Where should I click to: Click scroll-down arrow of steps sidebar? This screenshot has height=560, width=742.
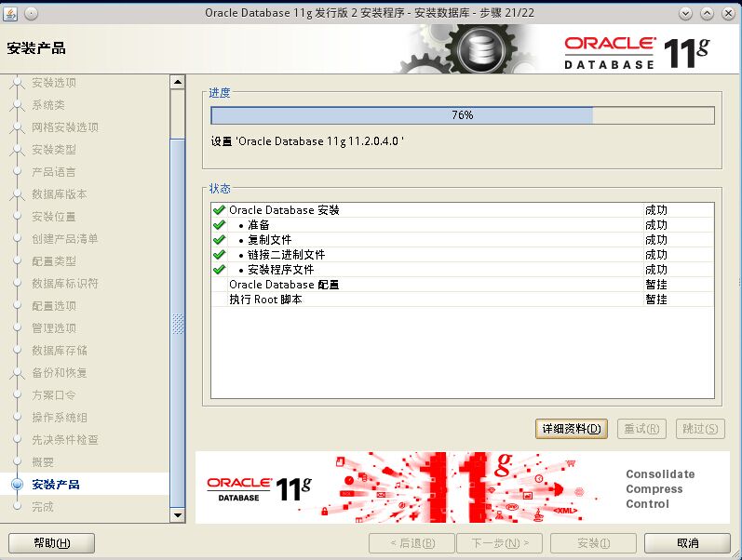coord(178,515)
